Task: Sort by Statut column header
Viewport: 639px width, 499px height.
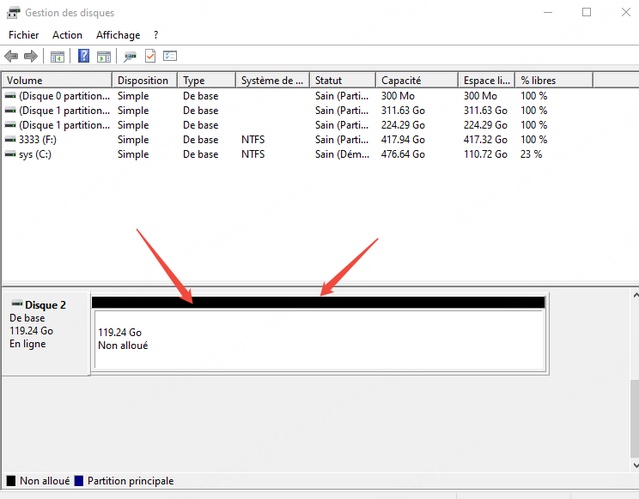Action: tap(343, 80)
